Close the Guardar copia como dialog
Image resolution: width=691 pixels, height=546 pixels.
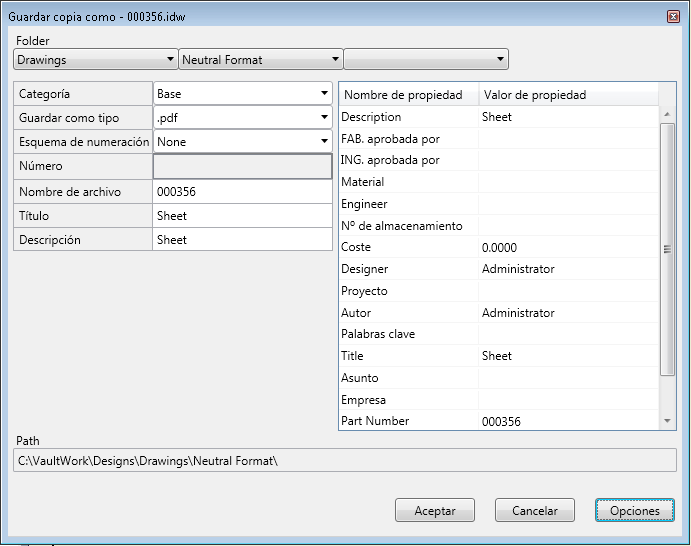point(673,17)
